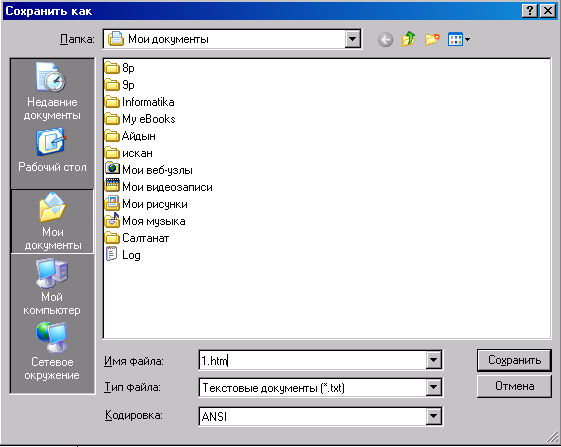The image size is (561, 447).
Task: Go to Desktop (Рабочий стол) shortcut
Action: 52,150
